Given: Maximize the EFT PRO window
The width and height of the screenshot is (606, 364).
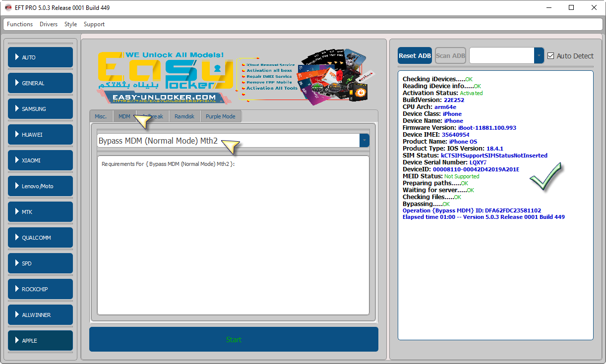Looking at the screenshot, I should pos(571,7).
